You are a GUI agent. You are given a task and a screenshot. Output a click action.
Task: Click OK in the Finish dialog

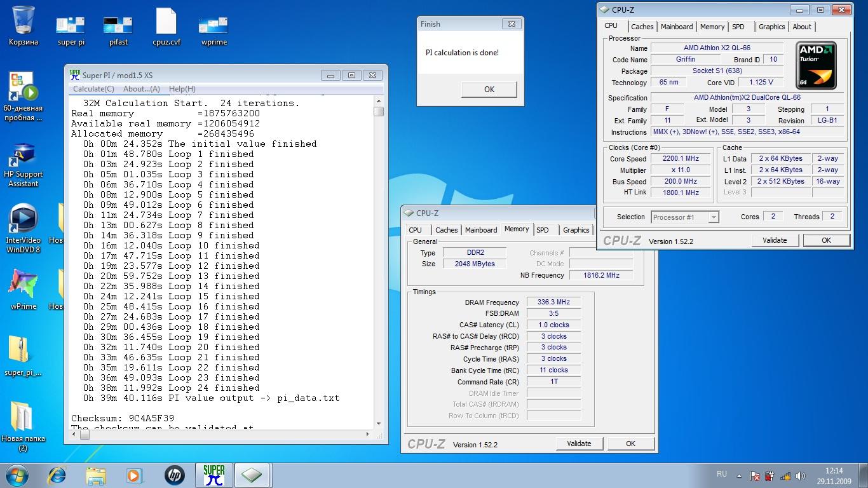pyautogui.click(x=489, y=90)
